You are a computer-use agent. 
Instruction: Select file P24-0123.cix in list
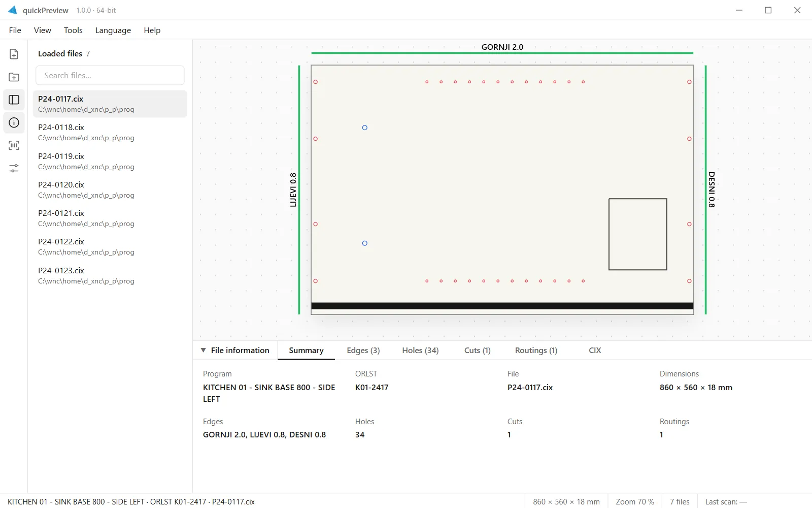point(110,275)
